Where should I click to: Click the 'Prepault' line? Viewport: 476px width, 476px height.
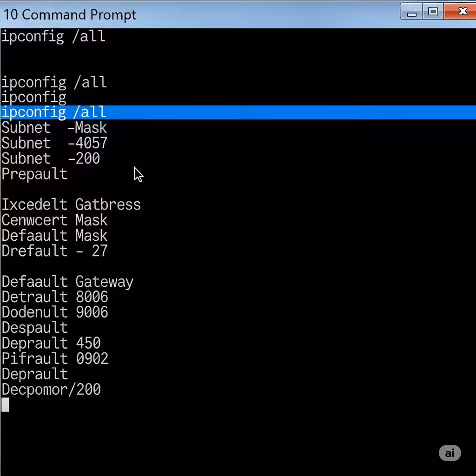(x=34, y=174)
